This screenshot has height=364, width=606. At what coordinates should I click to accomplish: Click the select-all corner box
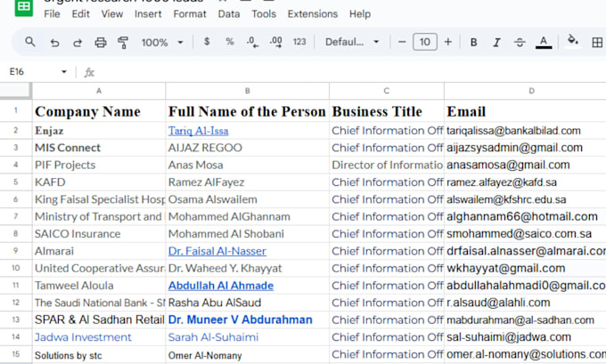pos(15,91)
